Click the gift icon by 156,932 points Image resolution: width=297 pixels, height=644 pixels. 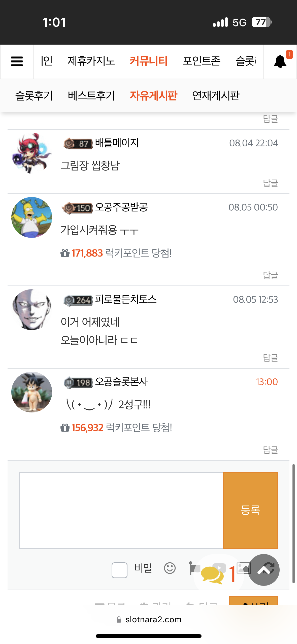[x=65, y=428]
